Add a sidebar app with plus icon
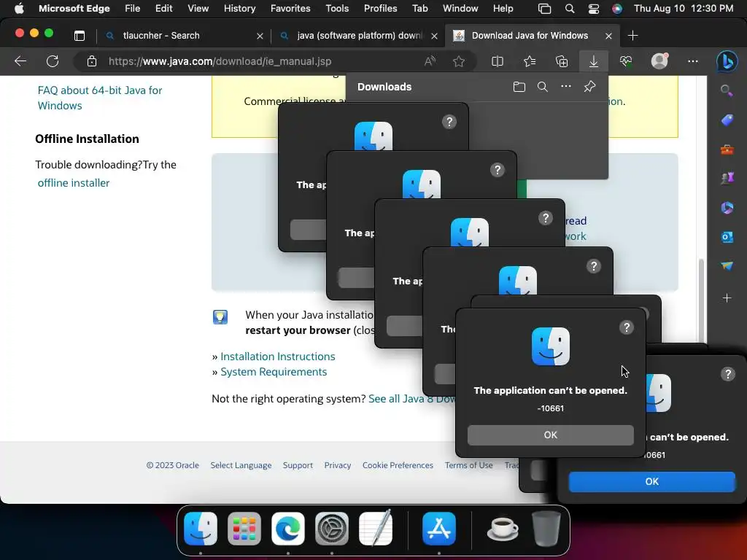Image resolution: width=747 pixels, height=560 pixels. point(727,298)
